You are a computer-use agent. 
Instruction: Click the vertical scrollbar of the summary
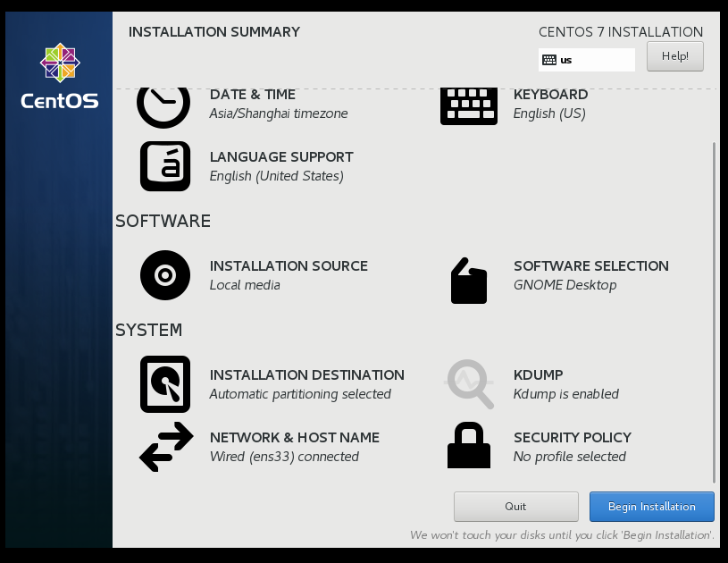tap(714, 313)
